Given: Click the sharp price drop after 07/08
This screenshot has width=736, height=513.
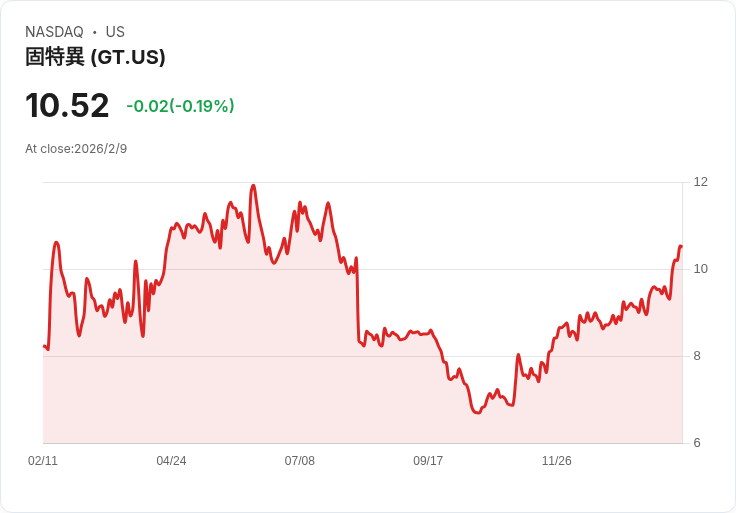Looking at the screenshot, I should (x=357, y=300).
